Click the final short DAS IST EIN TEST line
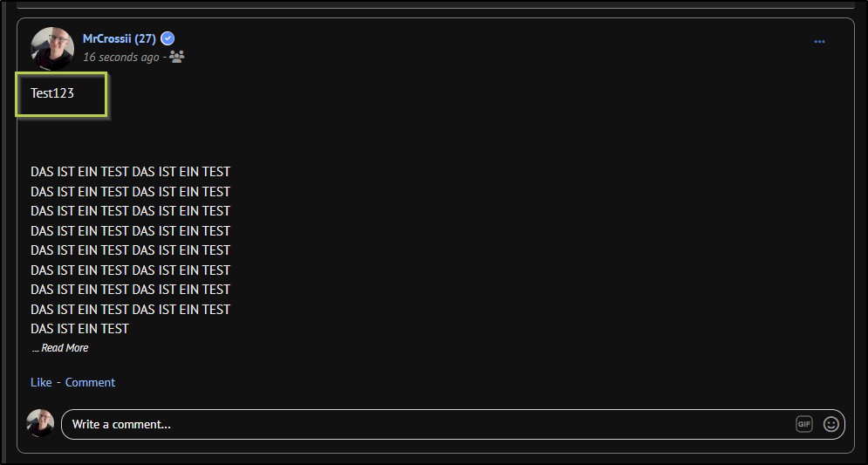The height and width of the screenshot is (465, 868). click(79, 329)
